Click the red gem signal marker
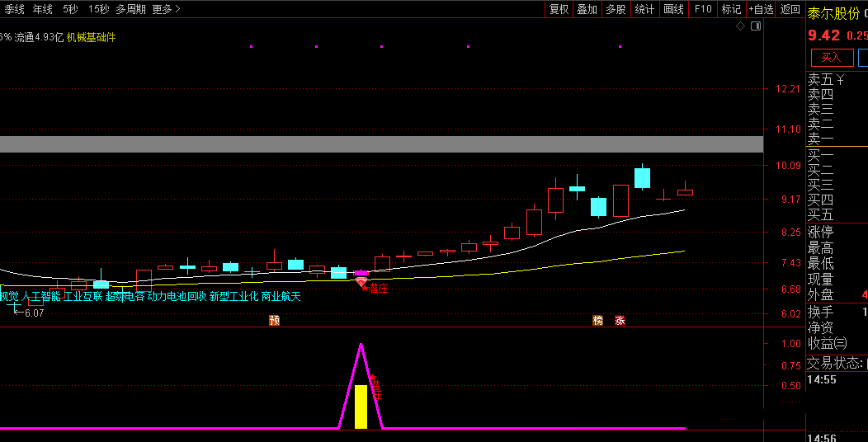868x442 pixels. [361, 282]
